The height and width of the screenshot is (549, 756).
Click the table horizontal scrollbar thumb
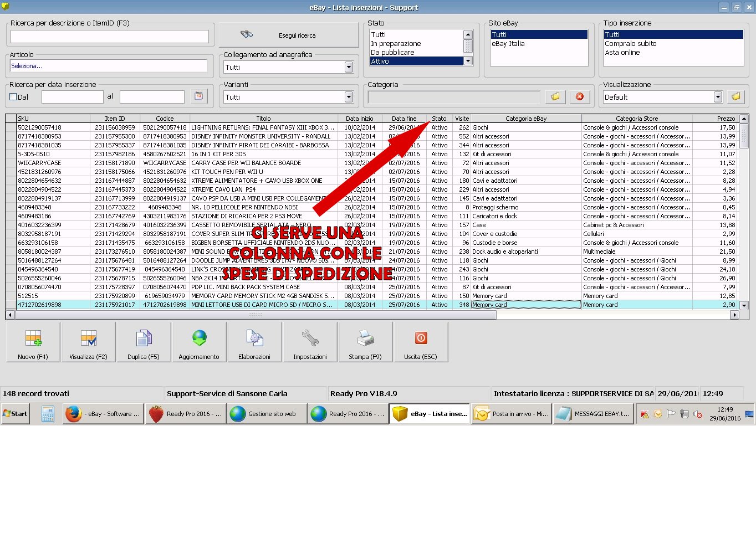(256, 315)
